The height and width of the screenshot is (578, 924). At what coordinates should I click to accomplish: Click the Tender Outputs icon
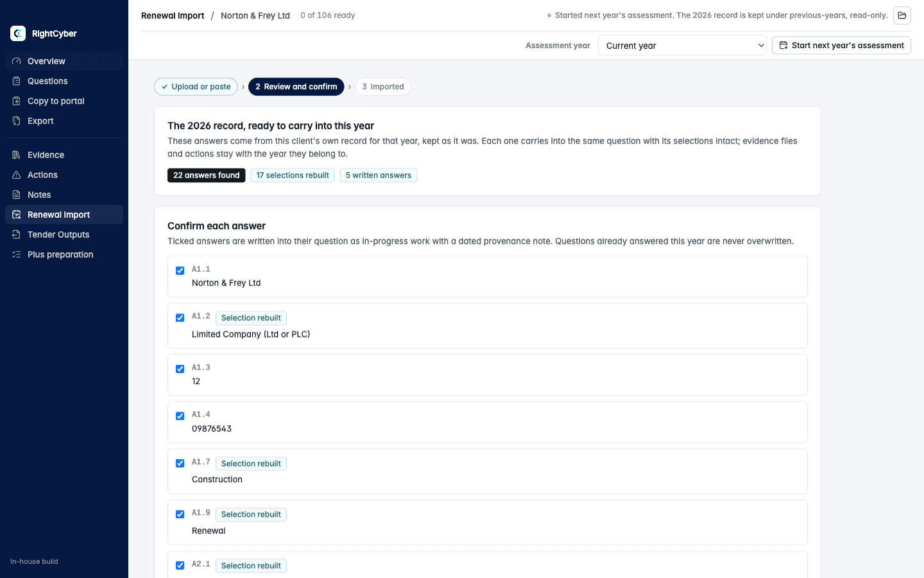click(17, 234)
